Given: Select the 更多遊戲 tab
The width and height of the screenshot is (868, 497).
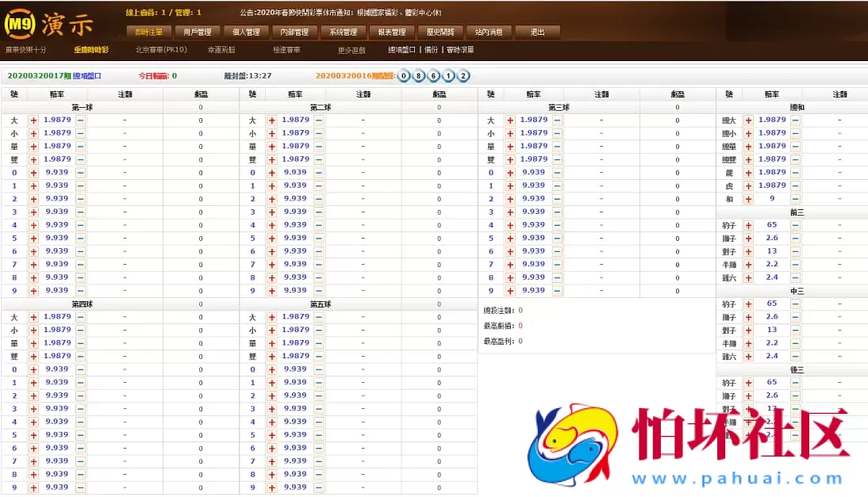Looking at the screenshot, I should click(351, 48).
